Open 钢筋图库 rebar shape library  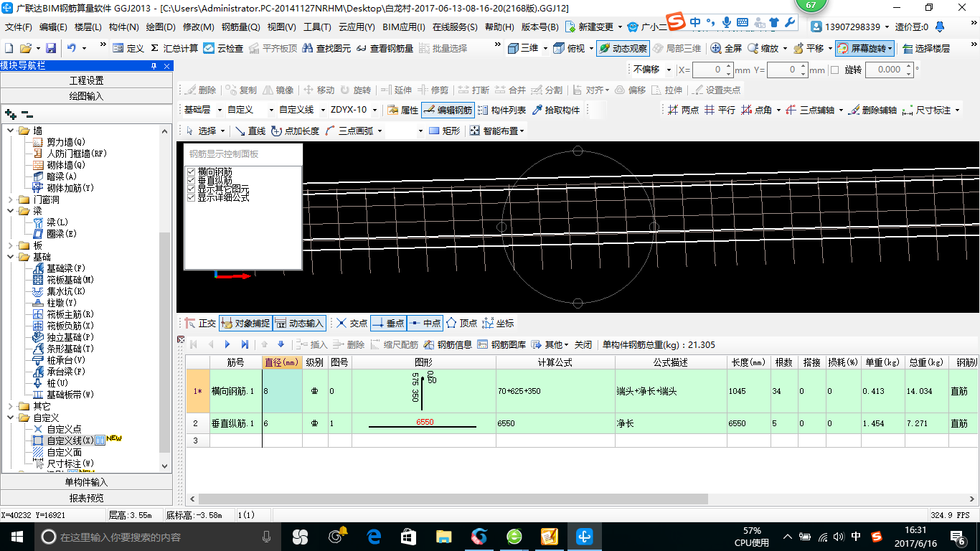click(x=501, y=344)
